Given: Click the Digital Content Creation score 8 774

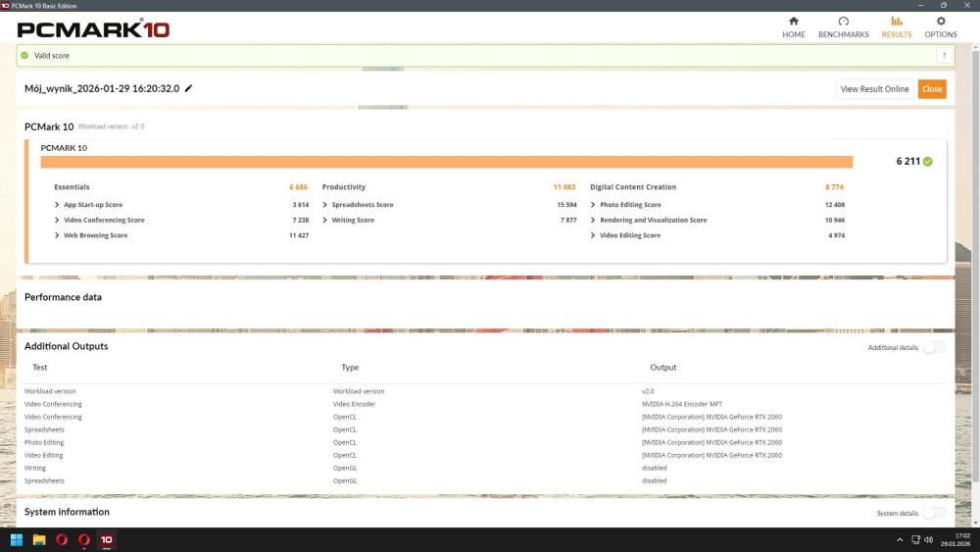Looking at the screenshot, I should 834,187.
